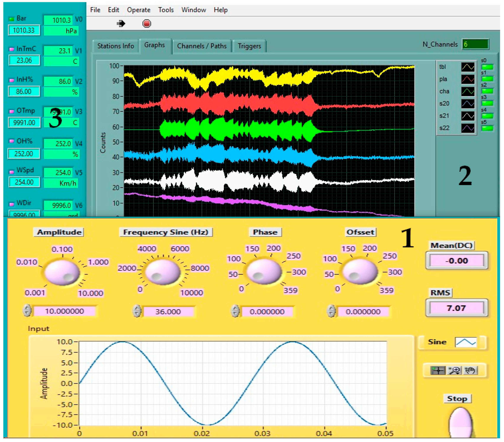504x442 pixels.
Task: Click the Sine plot legend icon
Action: (466, 342)
